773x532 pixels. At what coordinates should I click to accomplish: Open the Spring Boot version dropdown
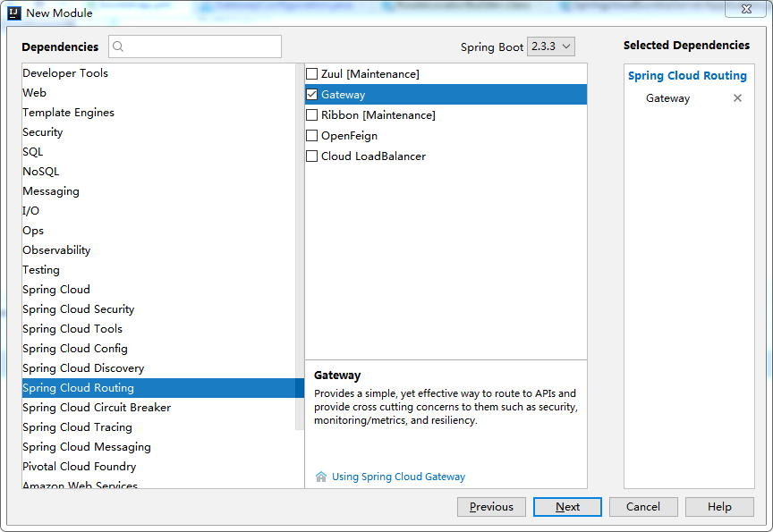pos(550,46)
